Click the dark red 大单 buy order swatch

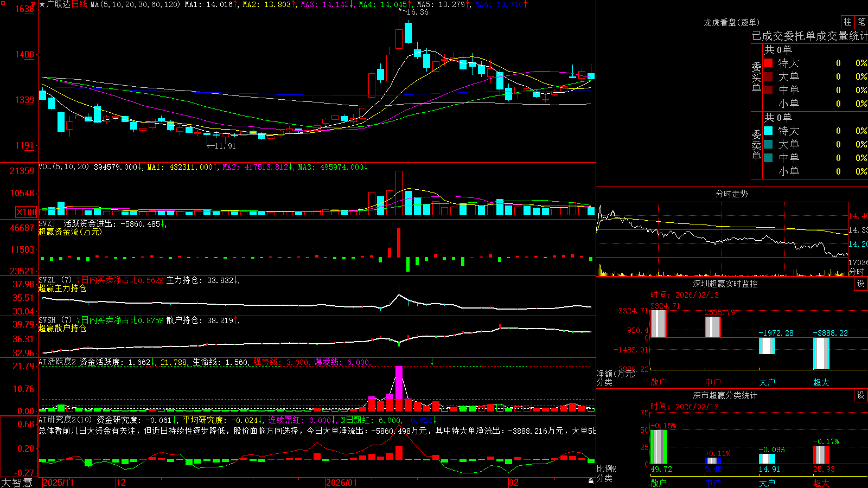click(768, 76)
